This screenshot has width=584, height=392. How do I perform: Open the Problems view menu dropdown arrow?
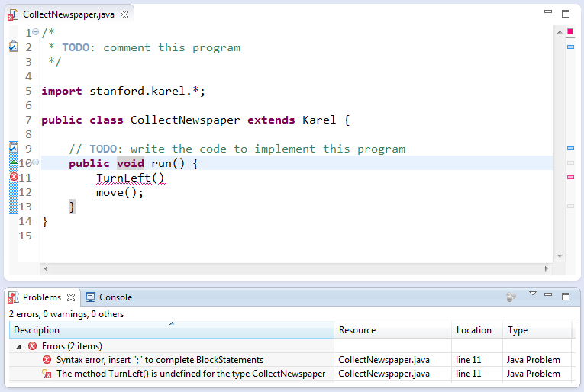pyautogui.click(x=533, y=294)
